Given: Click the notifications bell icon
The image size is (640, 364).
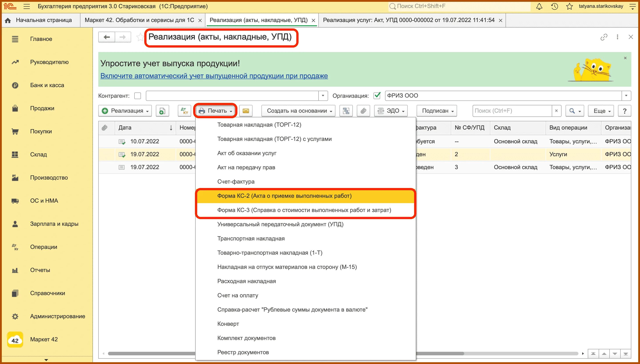Looking at the screenshot, I should click(x=539, y=6).
